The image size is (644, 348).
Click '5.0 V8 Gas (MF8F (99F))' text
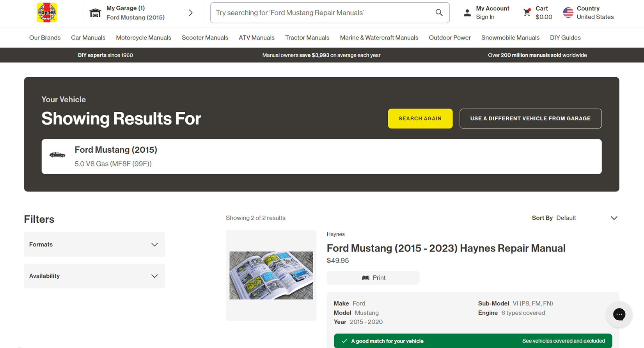(113, 164)
